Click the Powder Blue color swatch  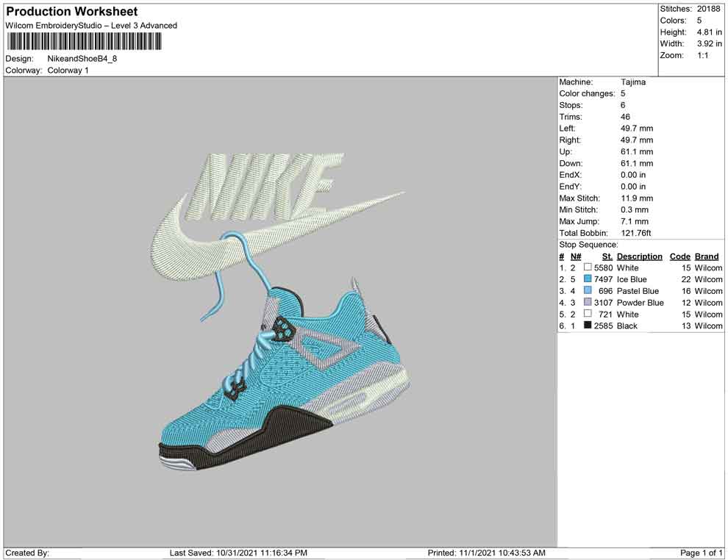(588, 302)
